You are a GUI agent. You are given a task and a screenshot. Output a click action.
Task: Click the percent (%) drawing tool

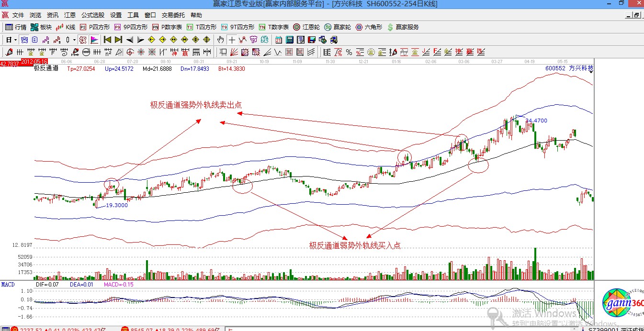click(349, 52)
